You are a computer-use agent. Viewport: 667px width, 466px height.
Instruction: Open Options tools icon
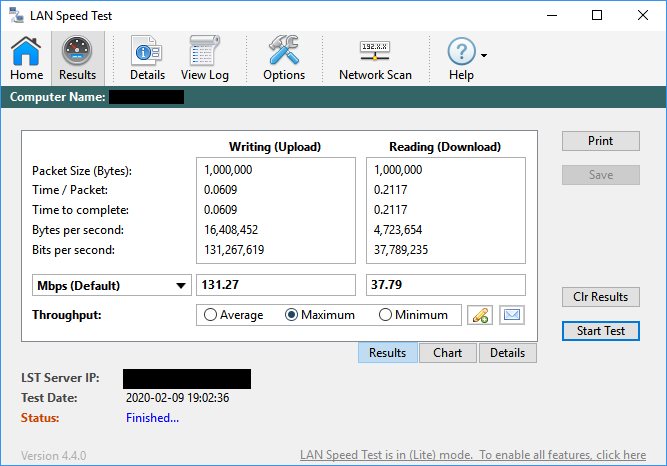[x=284, y=58]
